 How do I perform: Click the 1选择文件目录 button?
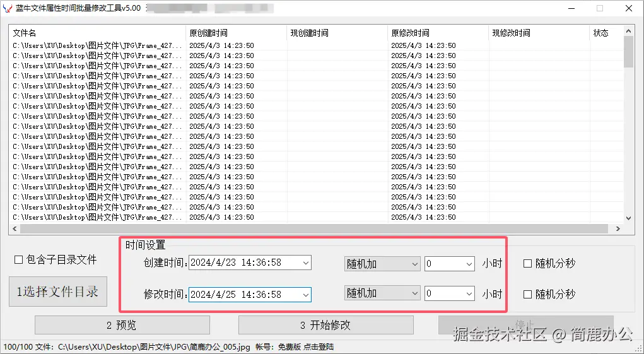58,292
